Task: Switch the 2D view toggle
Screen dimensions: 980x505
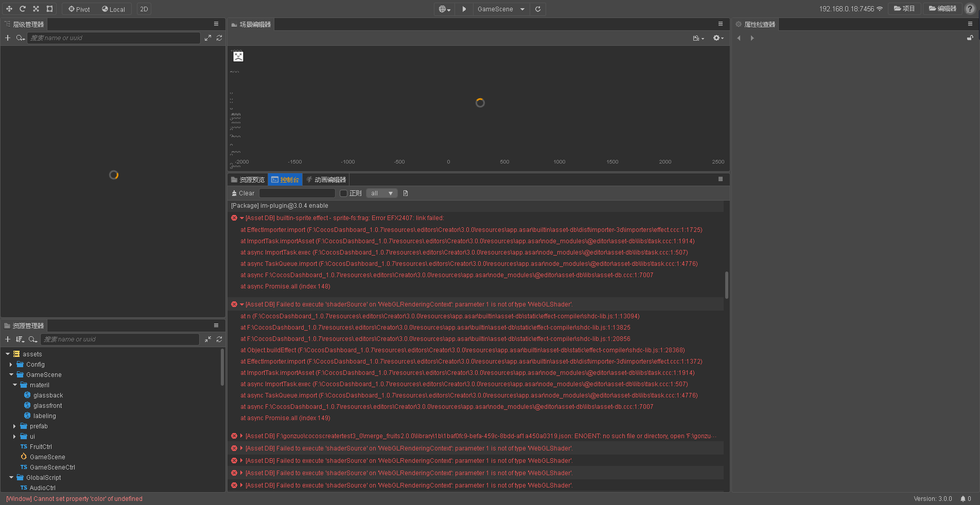Action: [x=144, y=9]
